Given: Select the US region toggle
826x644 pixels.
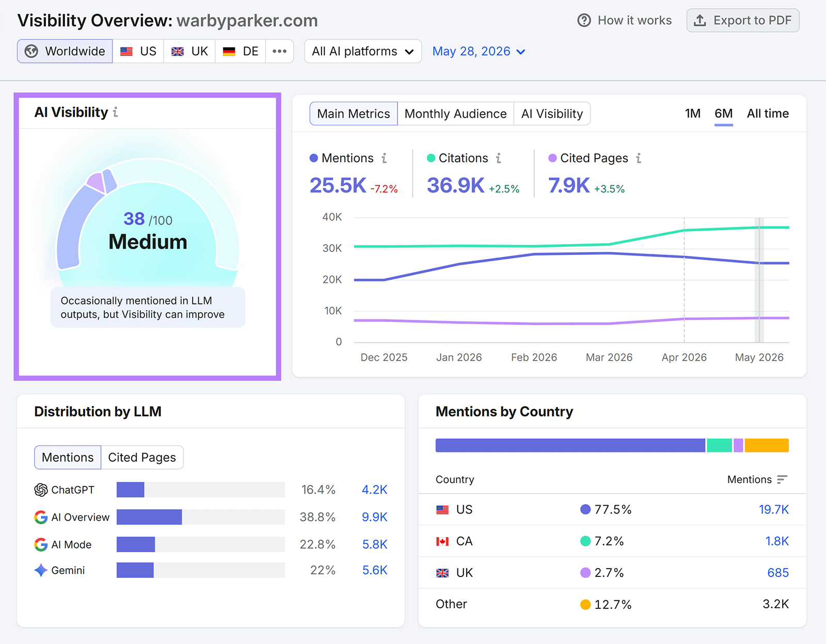Looking at the screenshot, I should pos(138,51).
